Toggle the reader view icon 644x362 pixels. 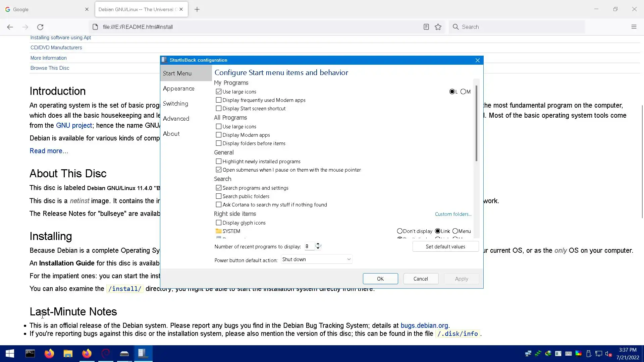426,27
